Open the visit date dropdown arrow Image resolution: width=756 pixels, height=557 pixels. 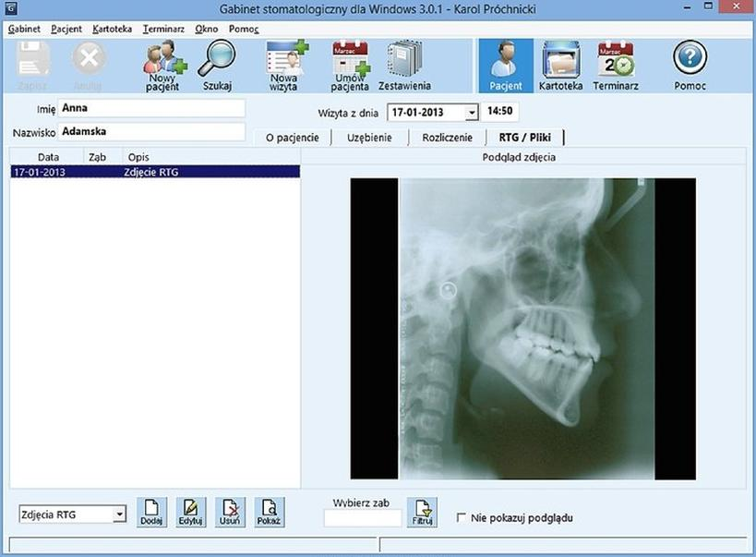click(x=471, y=113)
